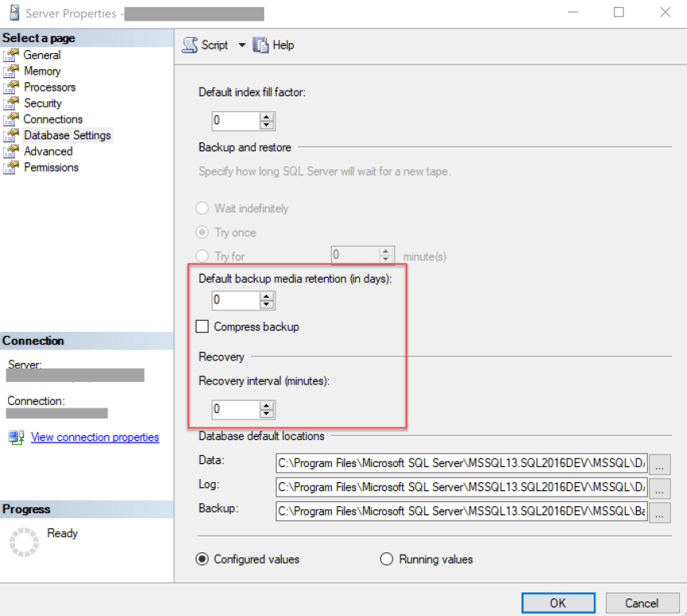Click the Server Properties title bar icon
The height and width of the screenshot is (616, 687).
click(x=14, y=14)
